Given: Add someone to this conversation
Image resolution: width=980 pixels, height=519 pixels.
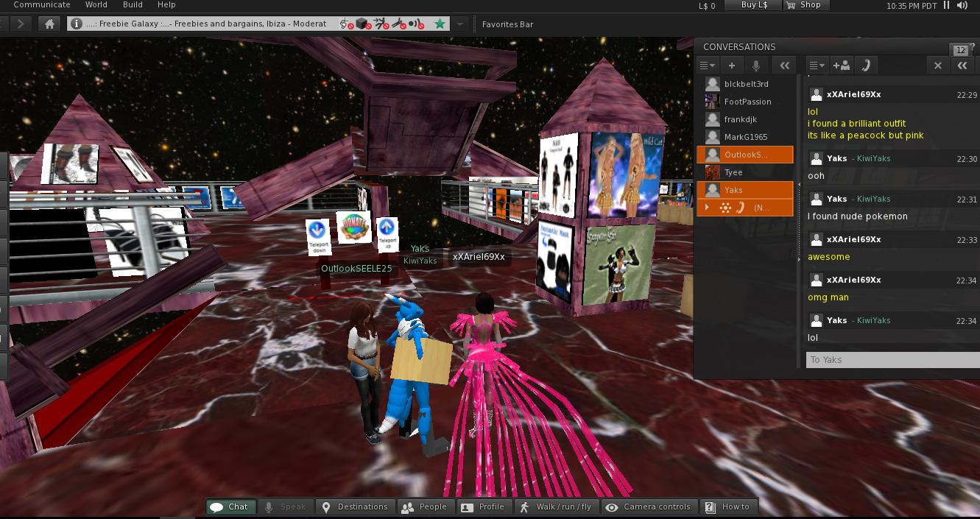Looking at the screenshot, I should (841, 66).
